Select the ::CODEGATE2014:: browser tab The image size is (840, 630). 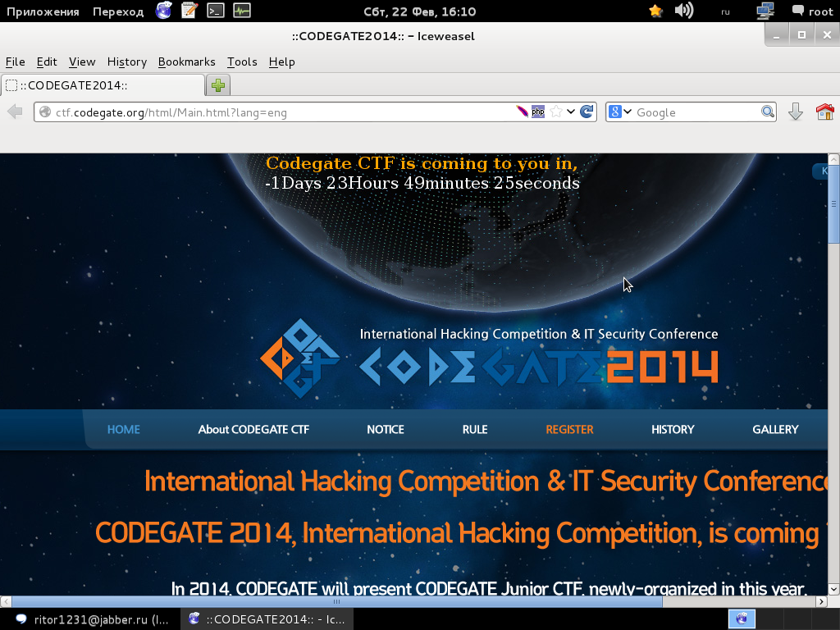point(103,85)
